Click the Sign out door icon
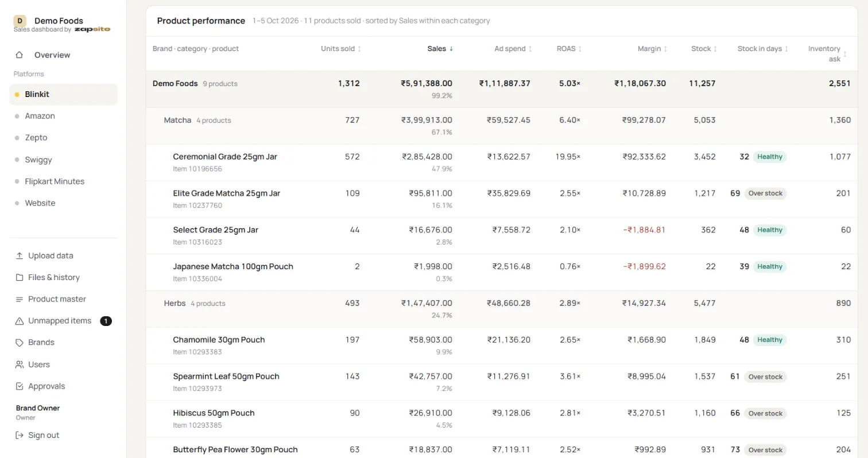Screen dimensions: 868x458 tap(20, 435)
